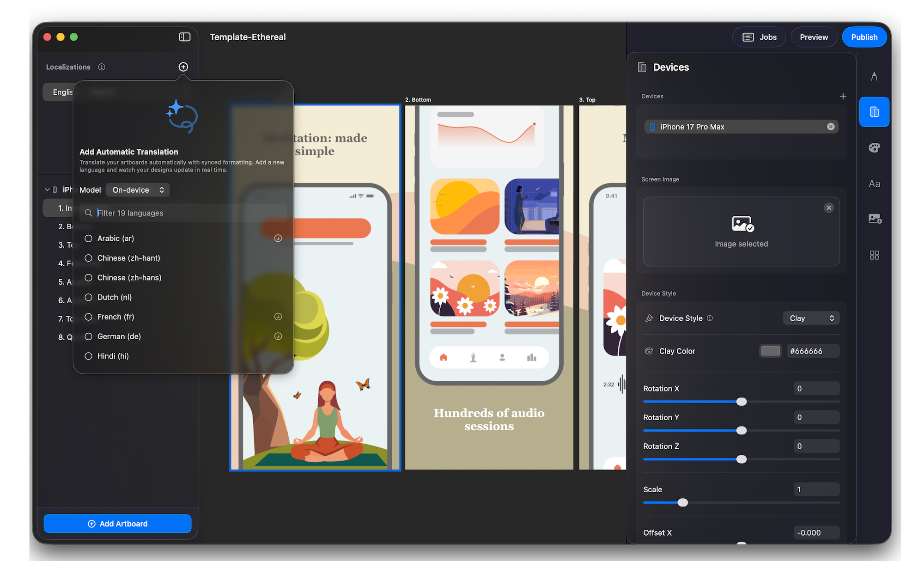The image size is (924, 587).
Task: Open the Jobs view
Action: [759, 37]
